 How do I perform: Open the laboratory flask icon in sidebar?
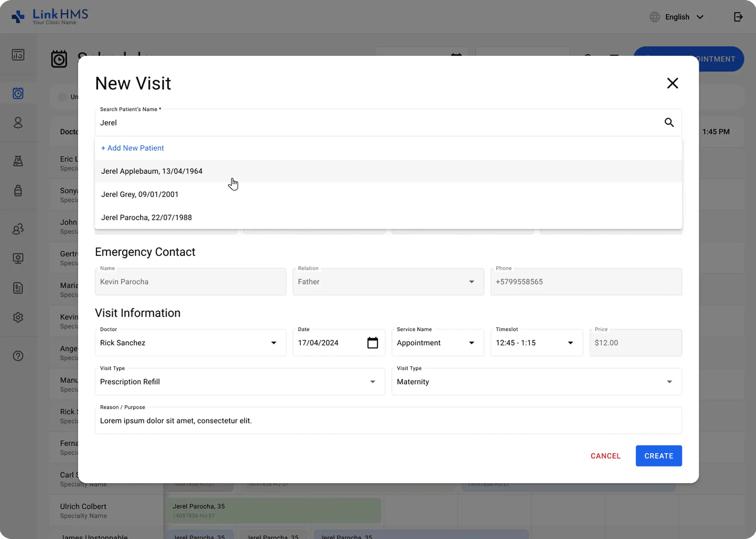[18, 161]
